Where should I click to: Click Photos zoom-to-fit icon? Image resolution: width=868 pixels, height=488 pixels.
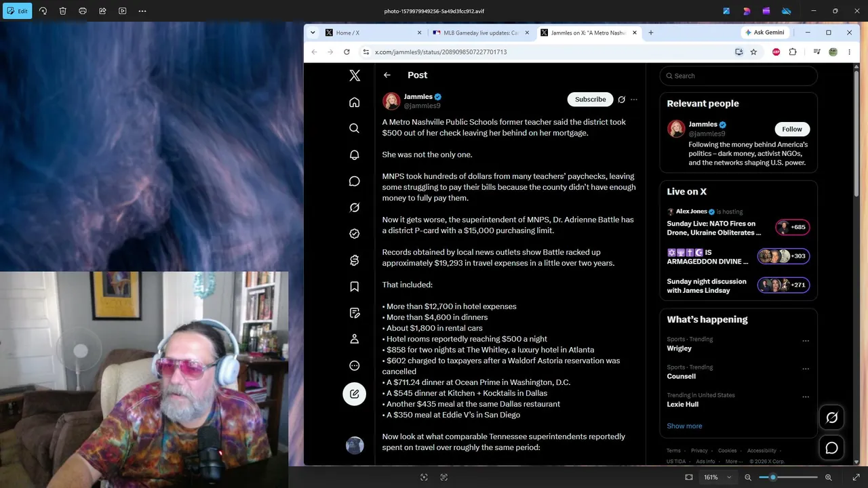[x=689, y=477]
